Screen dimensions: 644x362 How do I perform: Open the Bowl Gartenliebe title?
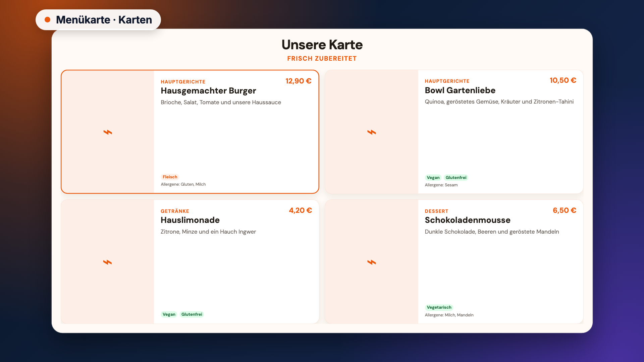point(460,90)
